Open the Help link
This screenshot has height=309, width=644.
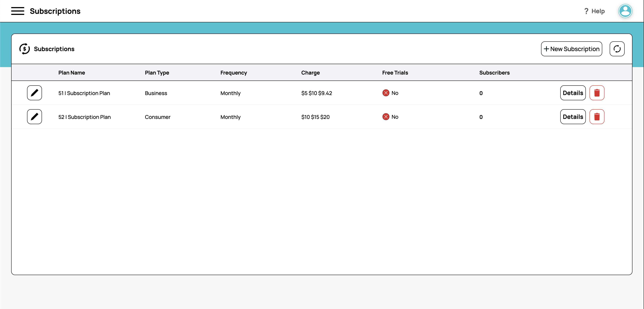598,11
